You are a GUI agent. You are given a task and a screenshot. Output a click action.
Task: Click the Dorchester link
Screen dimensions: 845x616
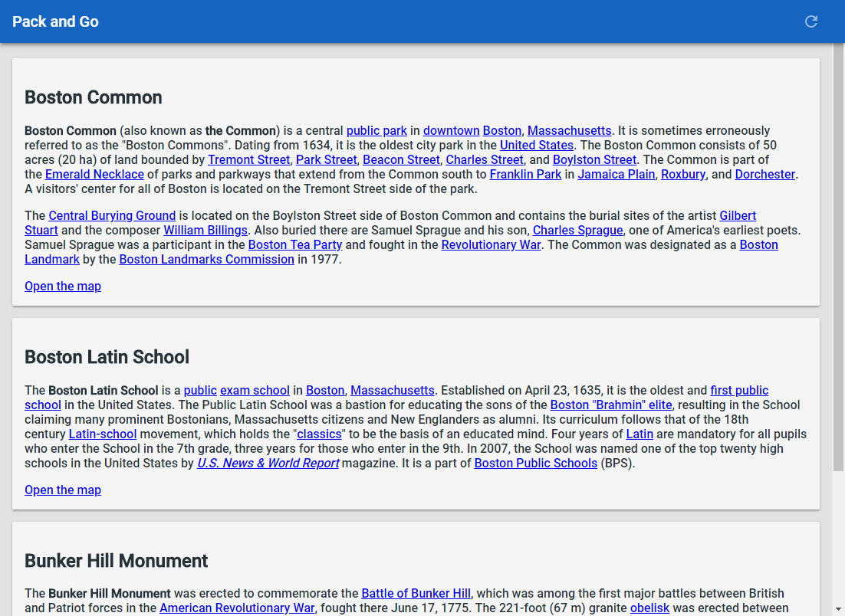765,175
